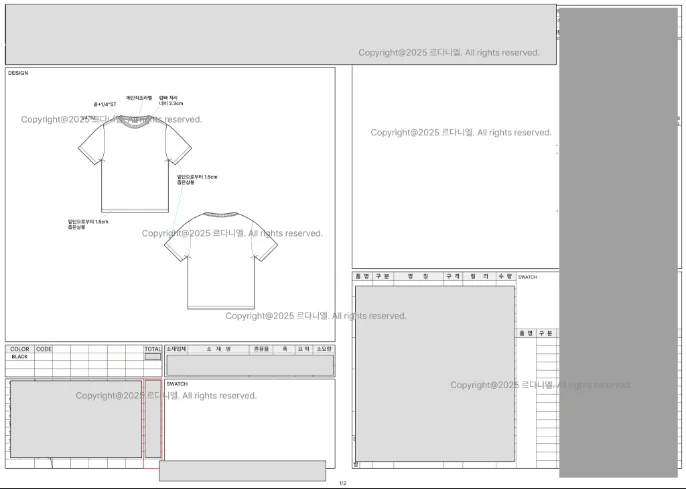
Task: Click the 1/2 page number indicator
Action: 342,484
